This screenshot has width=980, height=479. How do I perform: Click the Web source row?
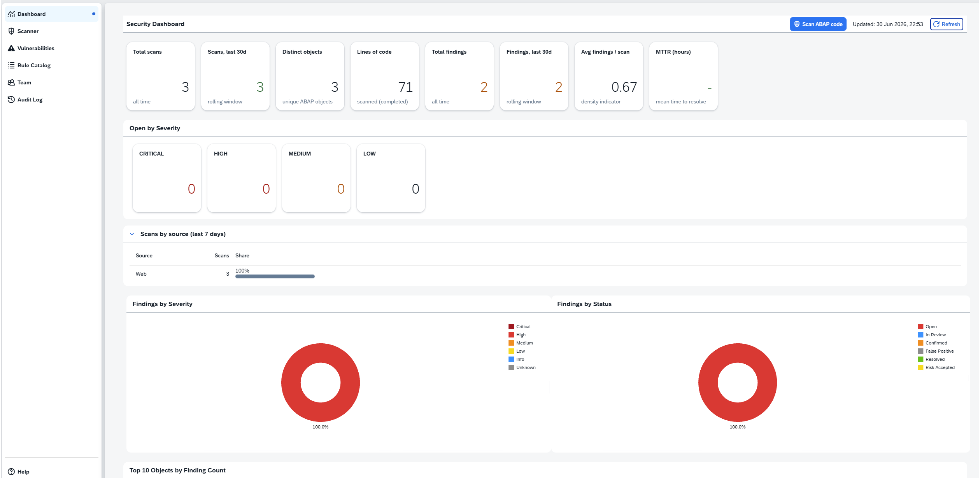pyautogui.click(x=545, y=274)
